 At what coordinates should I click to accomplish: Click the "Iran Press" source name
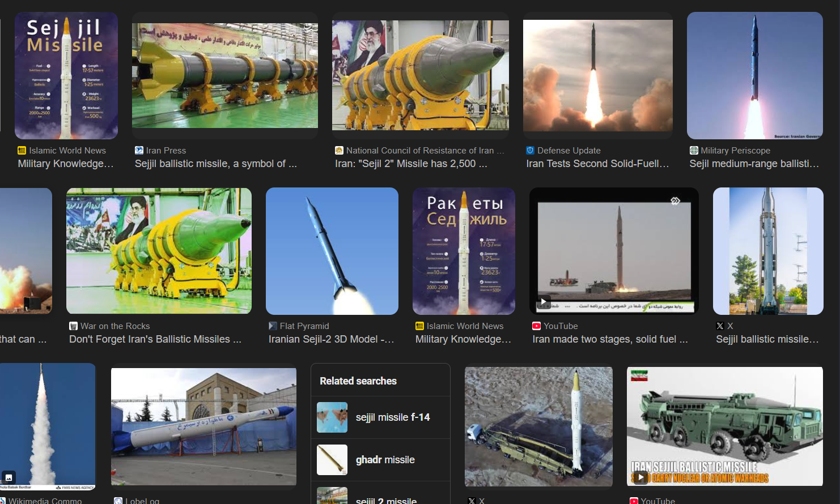coord(166,151)
